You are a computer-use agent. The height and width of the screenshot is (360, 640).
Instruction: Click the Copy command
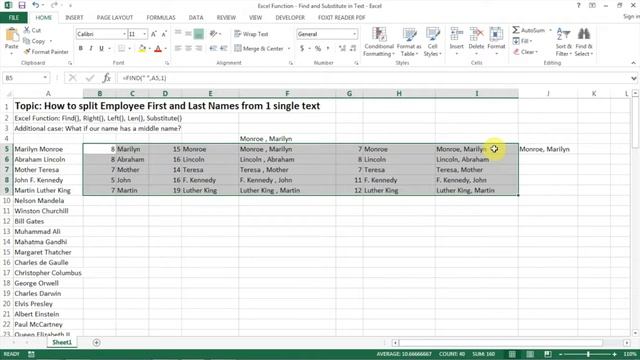pyautogui.click(x=35, y=41)
